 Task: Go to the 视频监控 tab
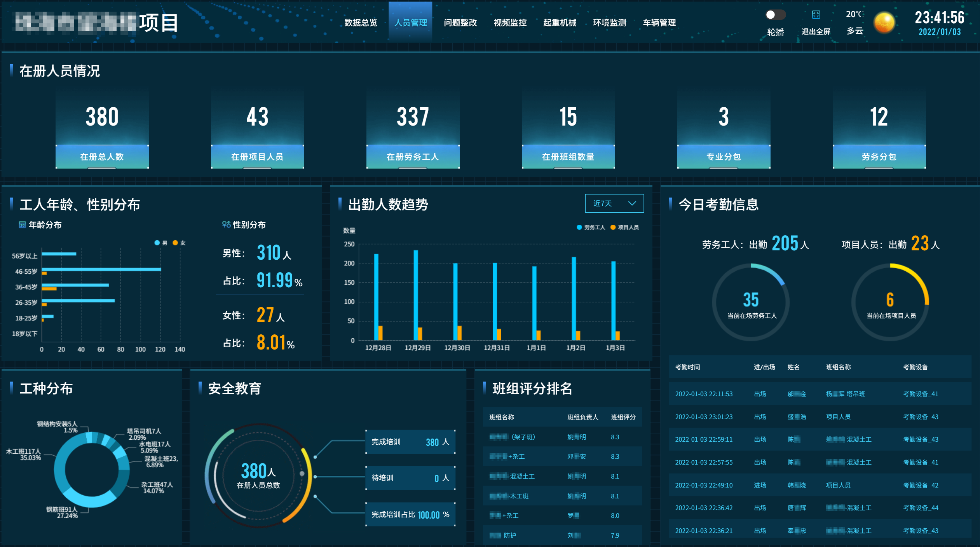(510, 23)
